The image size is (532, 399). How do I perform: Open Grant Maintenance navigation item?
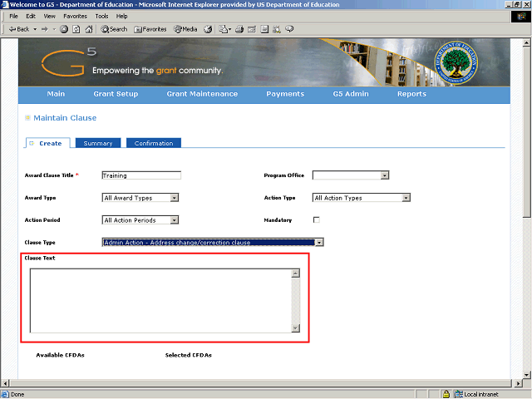coord(202,94)
